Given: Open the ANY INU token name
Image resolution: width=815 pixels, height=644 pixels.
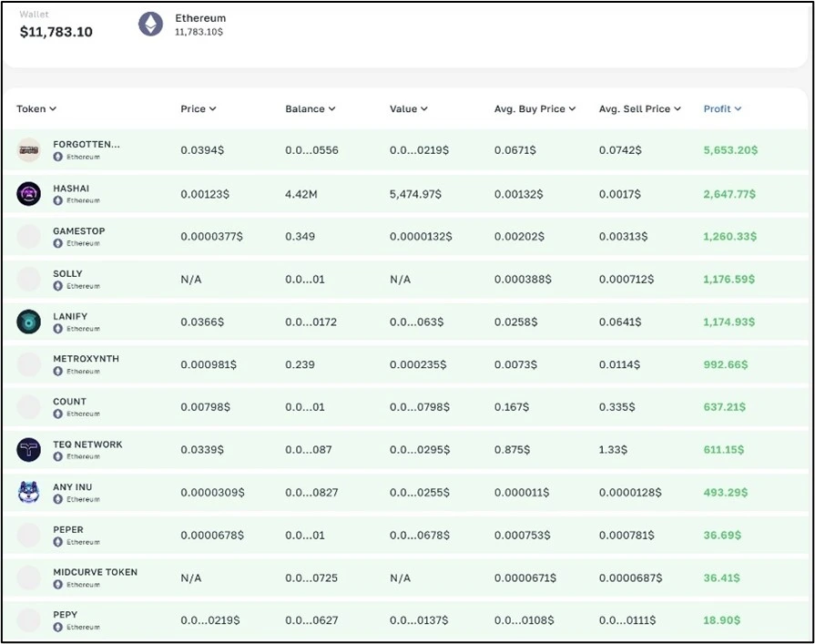Looking at the screenshot, I should pos(72,486).
